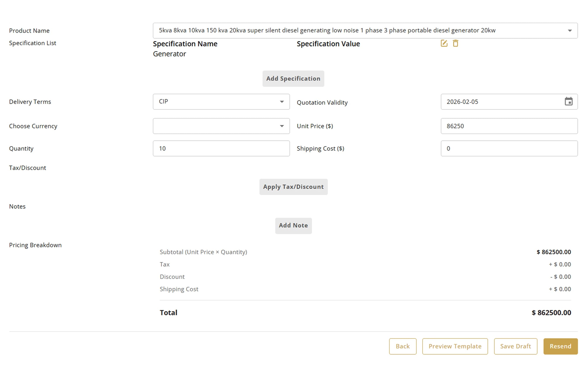Click the Resend button
588x378 pixels.
point(561,346)
